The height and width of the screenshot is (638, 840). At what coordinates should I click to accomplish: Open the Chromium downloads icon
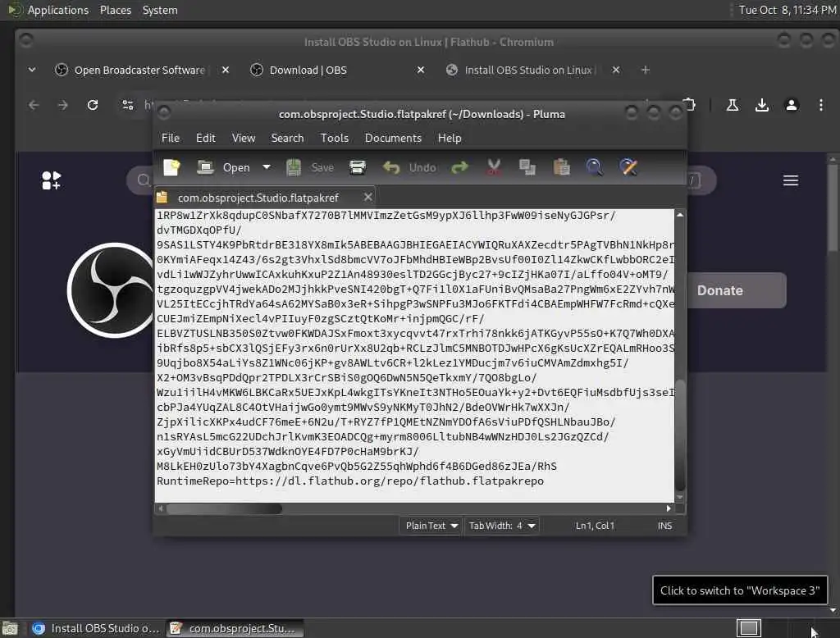762,105
